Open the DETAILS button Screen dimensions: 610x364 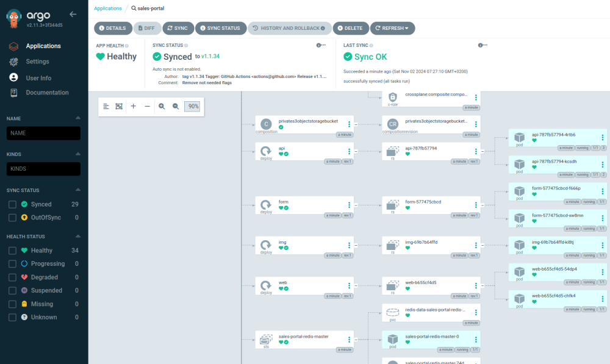pos(113,29)
